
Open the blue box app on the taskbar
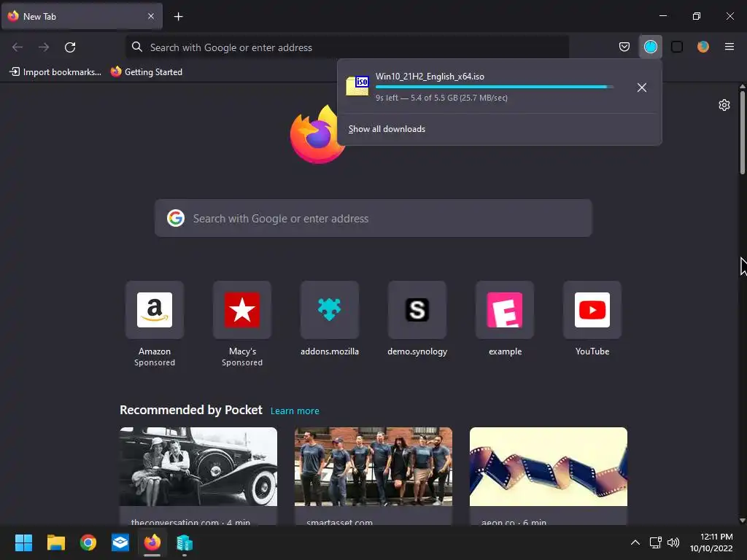[x=120, y=542]
